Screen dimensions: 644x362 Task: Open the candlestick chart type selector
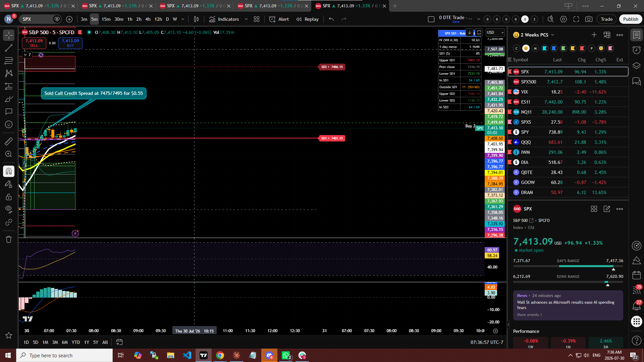pyautogui.click(x=196, y=19)
